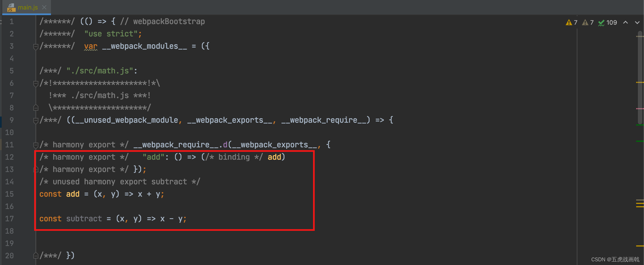This screenshot has height=265, width=644.
Task: Collapse the arrow function fold on line 9
Action: 36,120
